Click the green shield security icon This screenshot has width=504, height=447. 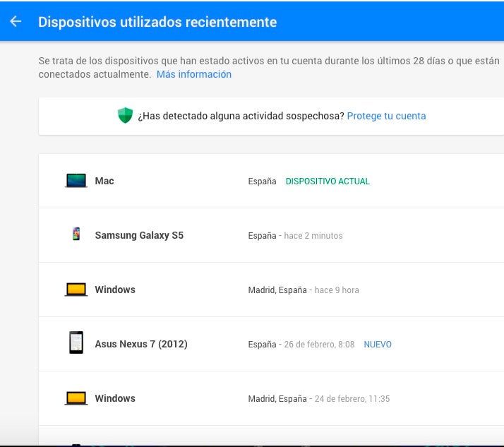(x=125, y=115)
